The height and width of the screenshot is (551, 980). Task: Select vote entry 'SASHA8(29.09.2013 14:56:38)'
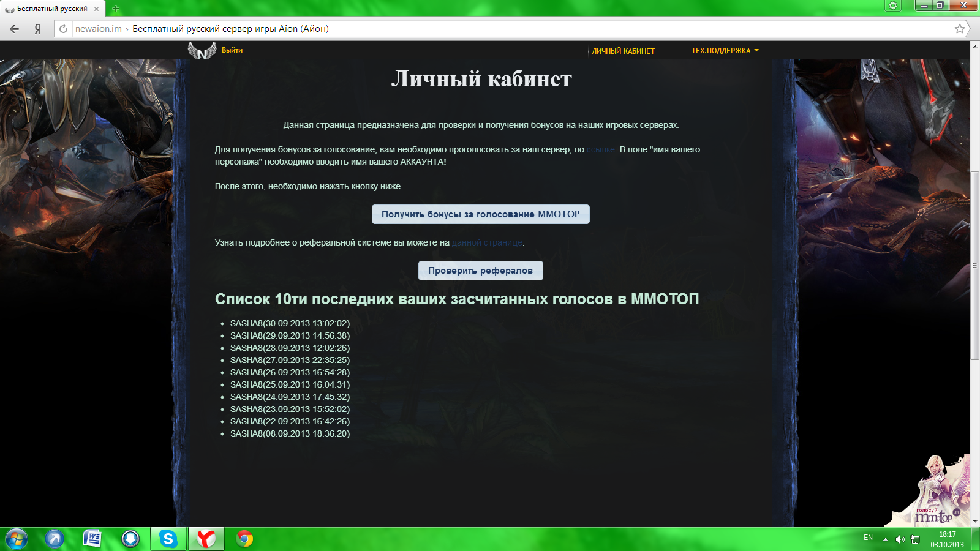pos(290,335)
